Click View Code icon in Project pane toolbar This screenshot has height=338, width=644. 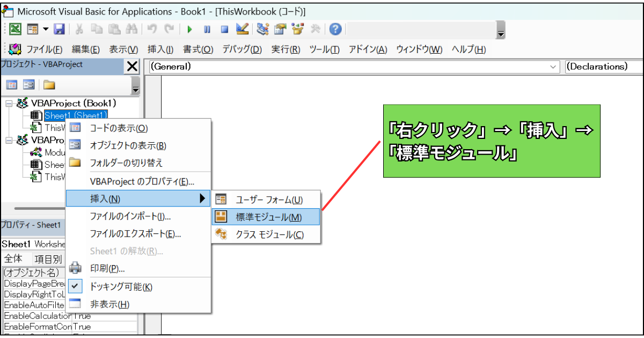[x=11, y=85]
